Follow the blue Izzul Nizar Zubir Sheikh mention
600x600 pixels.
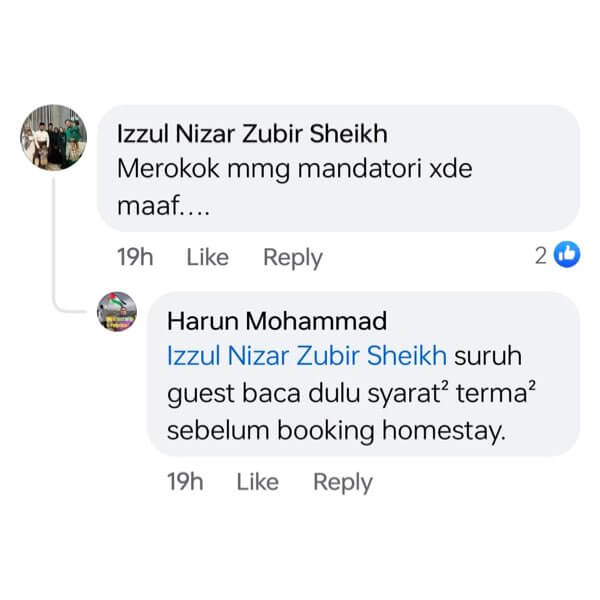coord(307,355)
